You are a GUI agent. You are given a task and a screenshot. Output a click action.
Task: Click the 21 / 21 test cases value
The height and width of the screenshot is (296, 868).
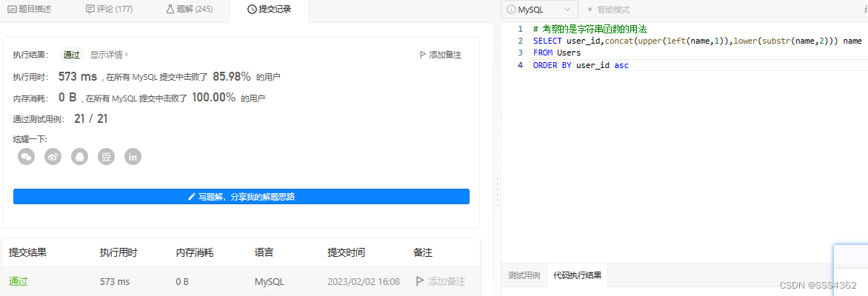click(x=91, y=119)
